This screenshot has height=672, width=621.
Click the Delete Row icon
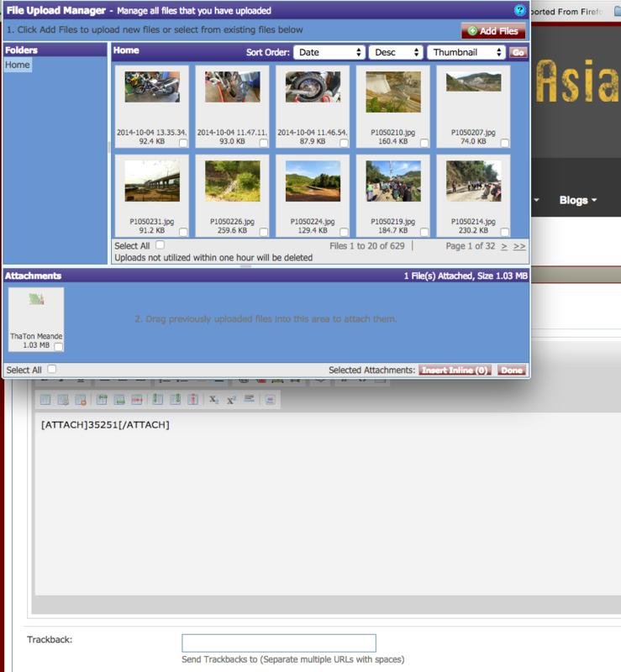[137, 400]
